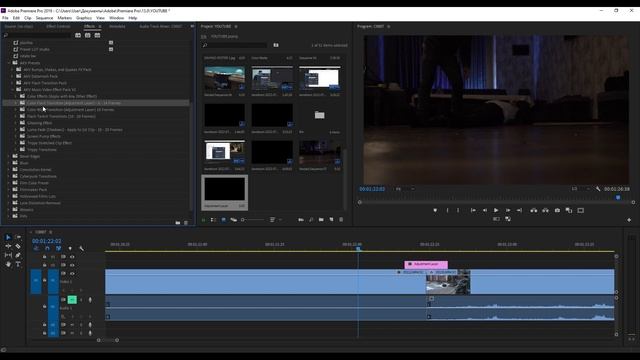Click New Item in the Project panel
The image size is (640, 360).
tap(331, 220)
